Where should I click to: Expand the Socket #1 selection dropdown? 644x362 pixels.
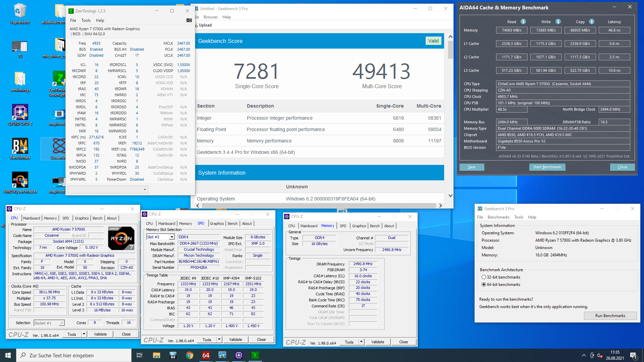[x=62, y=323]
